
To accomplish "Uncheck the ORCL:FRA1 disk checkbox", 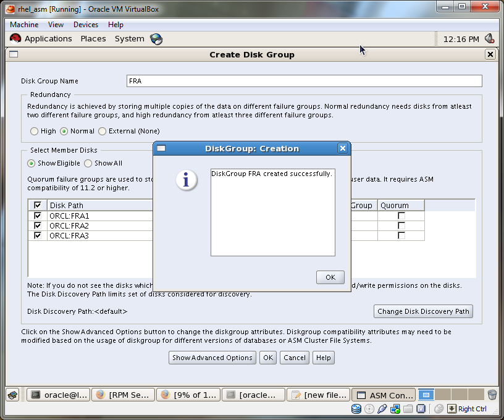I will click(x=38, y=216).
